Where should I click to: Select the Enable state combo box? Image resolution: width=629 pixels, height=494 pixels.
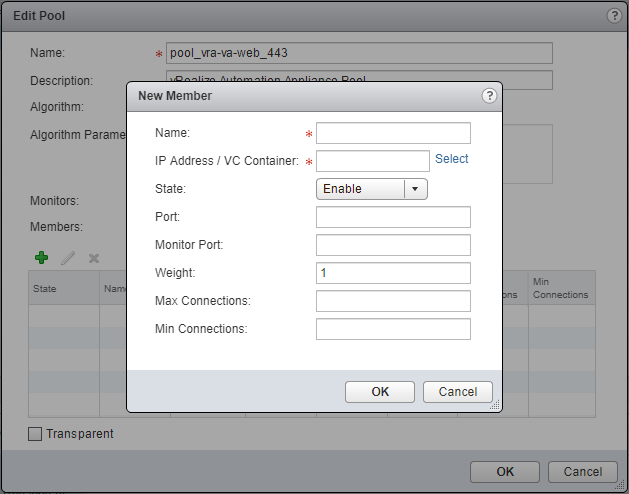click(x=361, y=189)
